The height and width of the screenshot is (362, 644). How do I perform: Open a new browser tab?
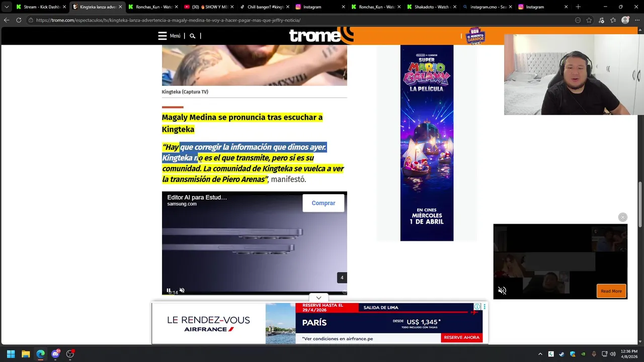578,7
